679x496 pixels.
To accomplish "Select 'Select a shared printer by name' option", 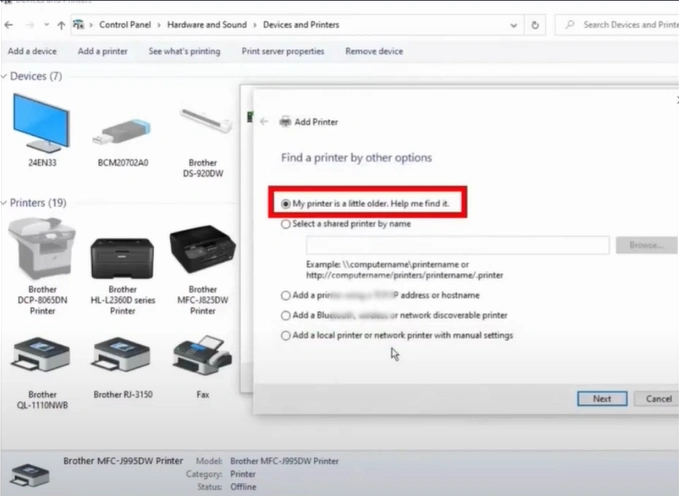I will point(286,224).
